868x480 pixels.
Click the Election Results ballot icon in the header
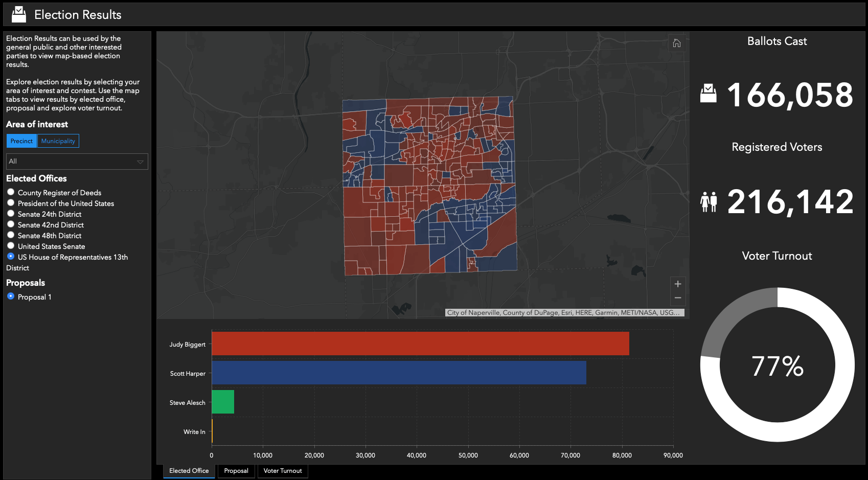19,14
